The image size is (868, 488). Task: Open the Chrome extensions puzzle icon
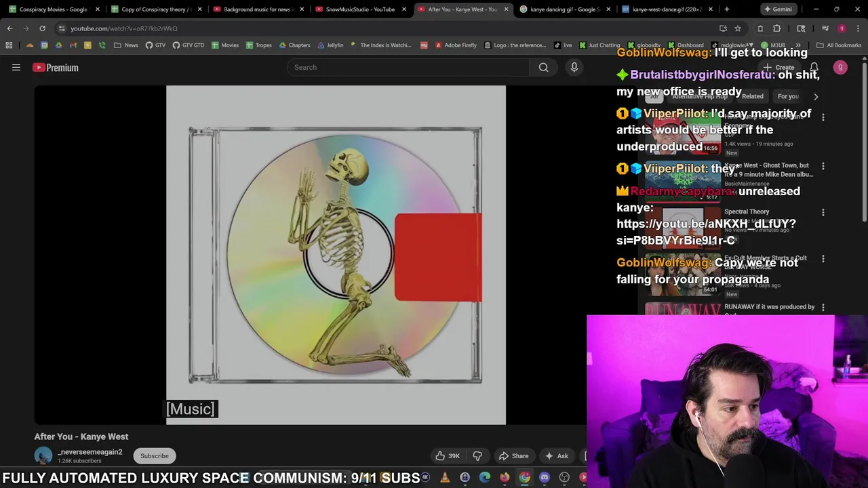tap(776, 28)
